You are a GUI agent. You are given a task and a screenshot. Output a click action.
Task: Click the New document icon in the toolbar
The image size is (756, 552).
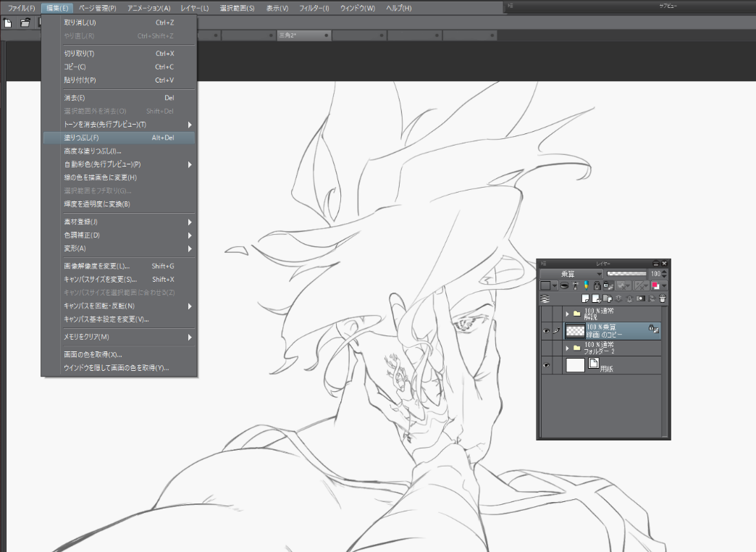[x=8, y=22]
